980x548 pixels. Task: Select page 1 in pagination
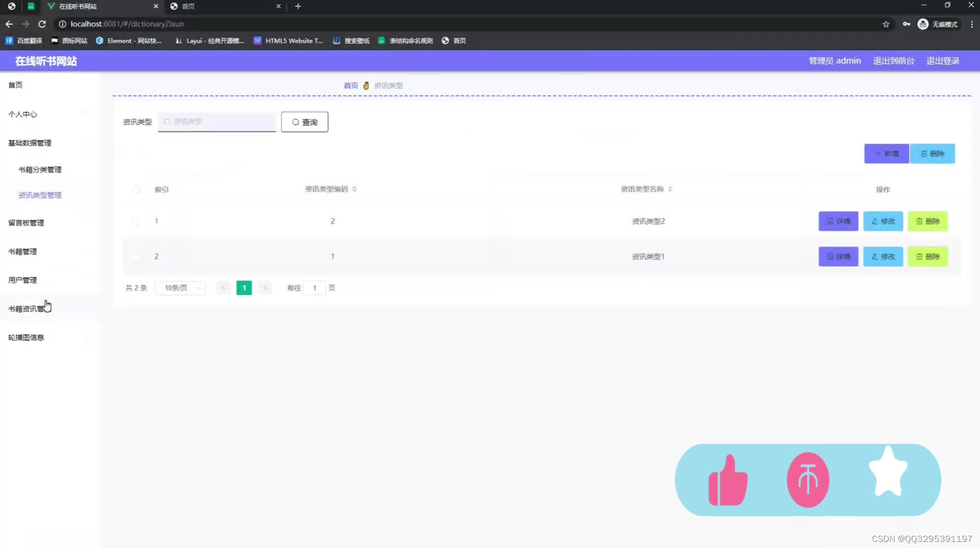[x=244, y=288]
